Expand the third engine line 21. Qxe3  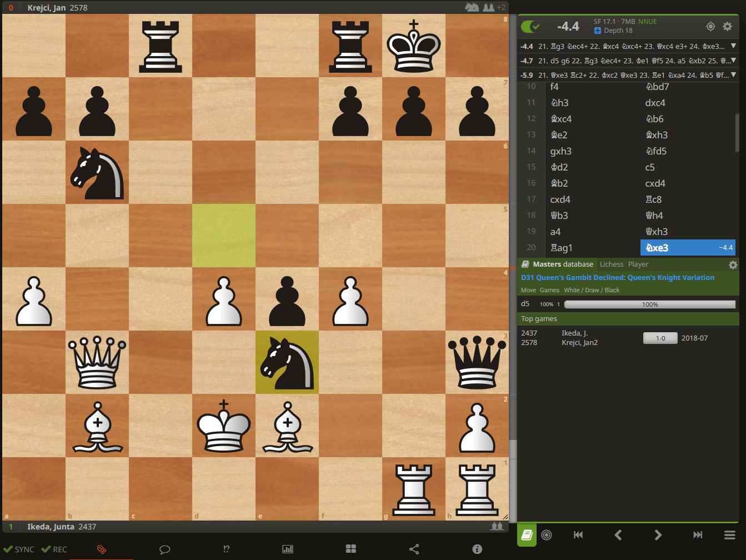[x=733, y=75]
